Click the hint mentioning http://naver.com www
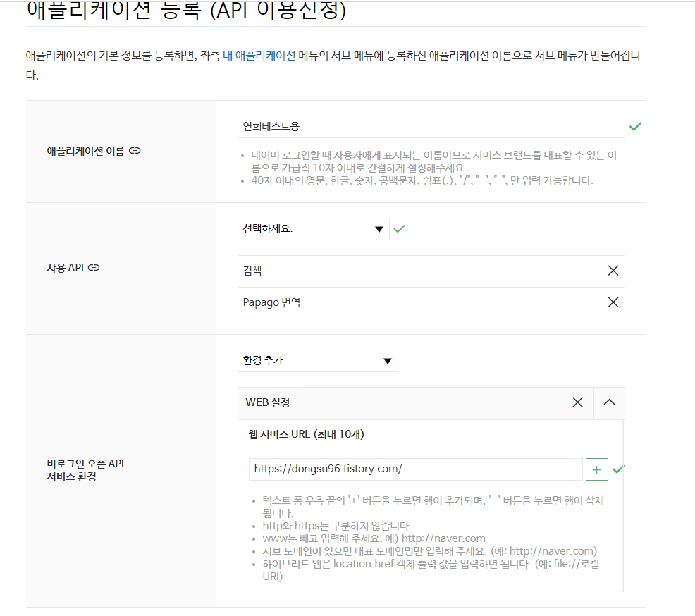Viewport: 695px width, 616px height. pyautogui.click(x=374, y=538)
